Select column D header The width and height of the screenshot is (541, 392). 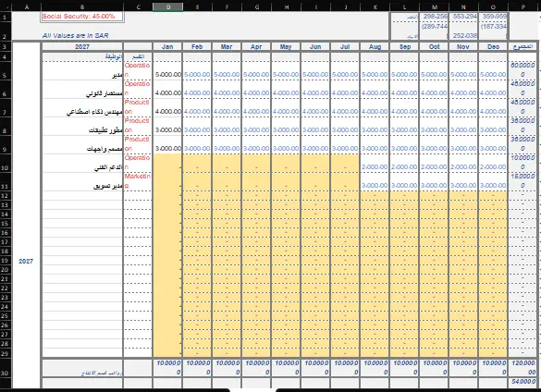click(x=168, y=6)
